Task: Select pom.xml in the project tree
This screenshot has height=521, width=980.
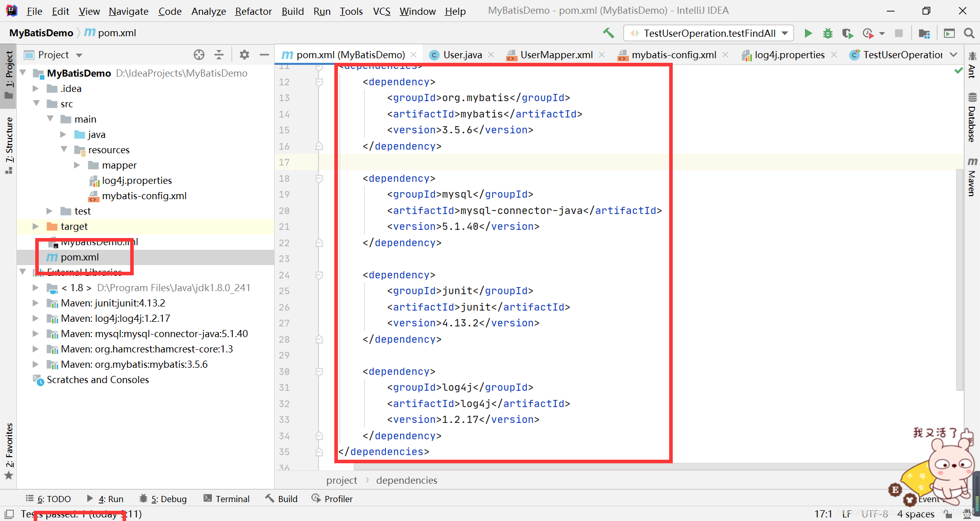Action: (x=80, y=257)
